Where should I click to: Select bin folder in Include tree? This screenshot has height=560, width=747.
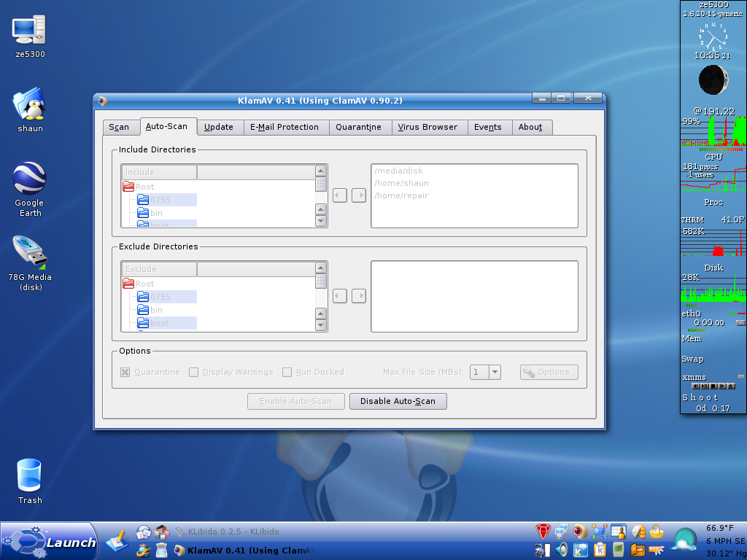point(150,213)
